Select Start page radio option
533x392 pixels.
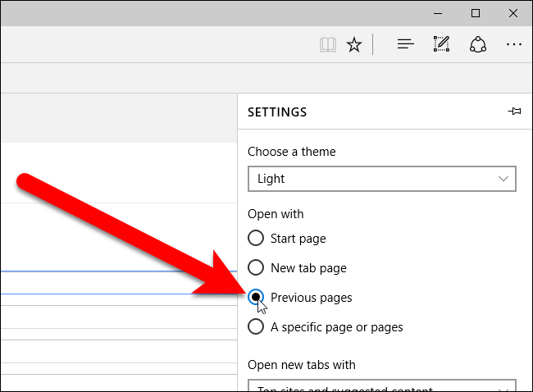pos(256,239)
